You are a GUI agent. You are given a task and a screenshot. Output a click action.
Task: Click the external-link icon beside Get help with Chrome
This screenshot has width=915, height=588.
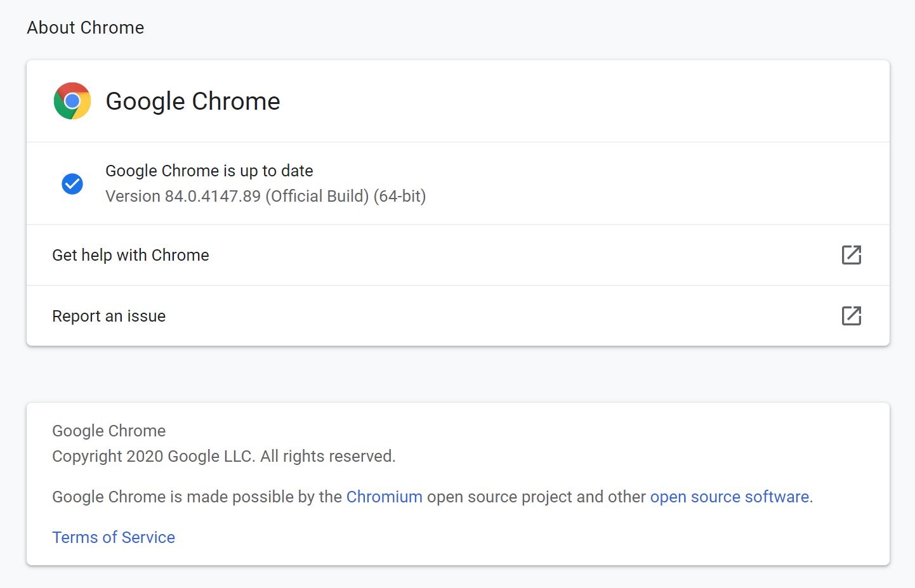tap(851, 255)
